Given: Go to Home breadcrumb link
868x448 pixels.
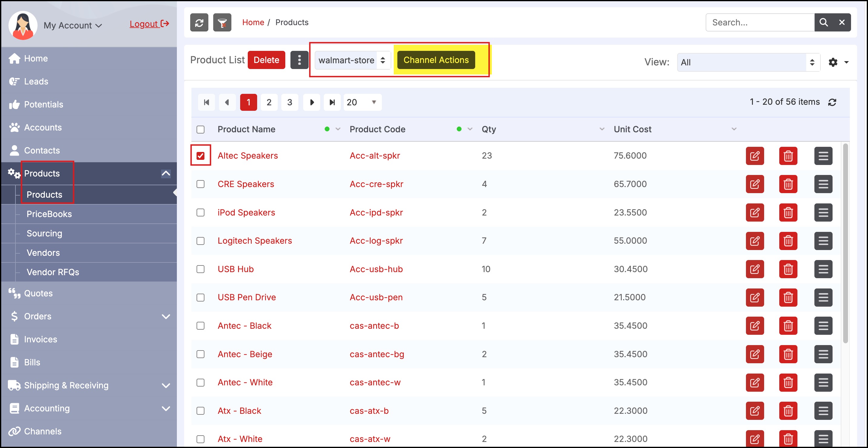Looking at the screenshot, I should 253,23.
